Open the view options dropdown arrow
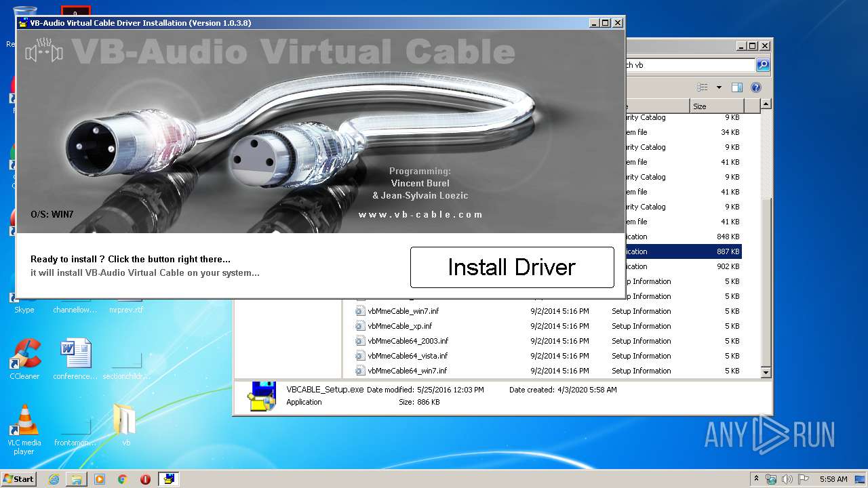Image resolution: width=868 pixels, height=488 pixels. tap(719, 87)
